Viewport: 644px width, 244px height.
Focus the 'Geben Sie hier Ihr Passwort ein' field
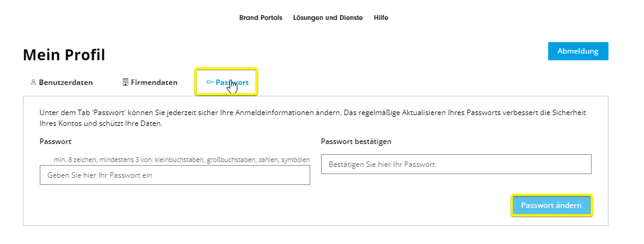[x=175, y=175]
